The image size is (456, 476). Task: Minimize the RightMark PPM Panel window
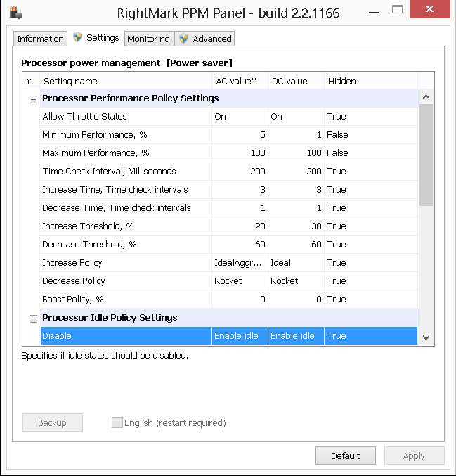[374, 11]
